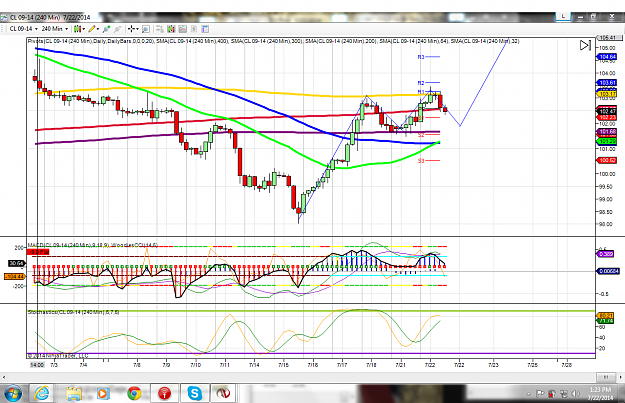Click the horizontal scrollbar right arrow

coord(621,377)
